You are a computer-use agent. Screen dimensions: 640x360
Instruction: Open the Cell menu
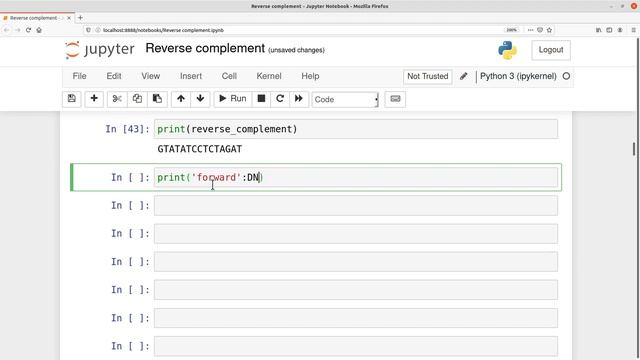[229, 76]
